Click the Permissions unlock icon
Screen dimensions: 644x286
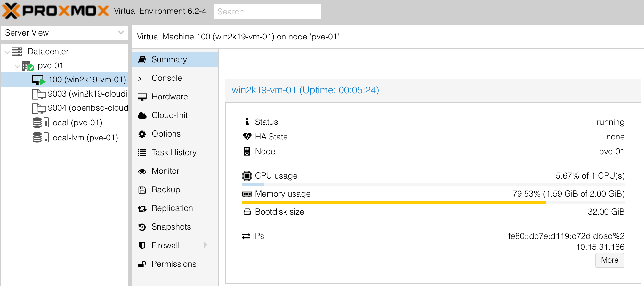tap(142, 264)
